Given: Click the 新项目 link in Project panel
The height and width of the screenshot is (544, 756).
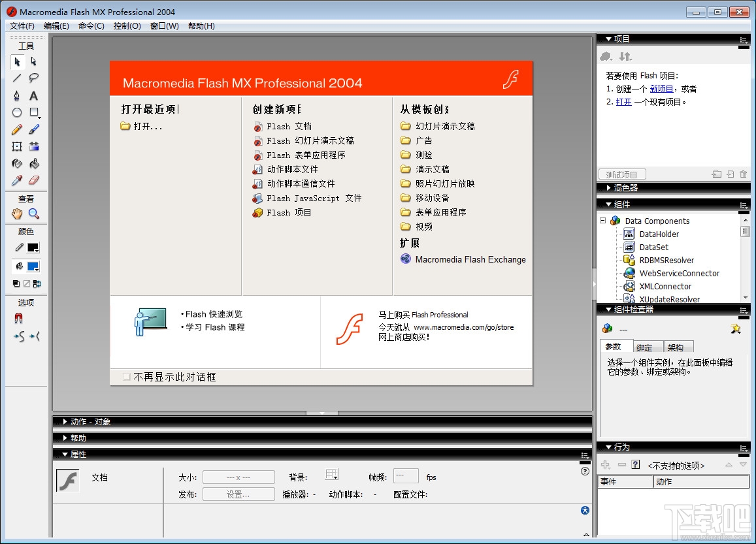Looking at the screenshot, I should 661,89.
